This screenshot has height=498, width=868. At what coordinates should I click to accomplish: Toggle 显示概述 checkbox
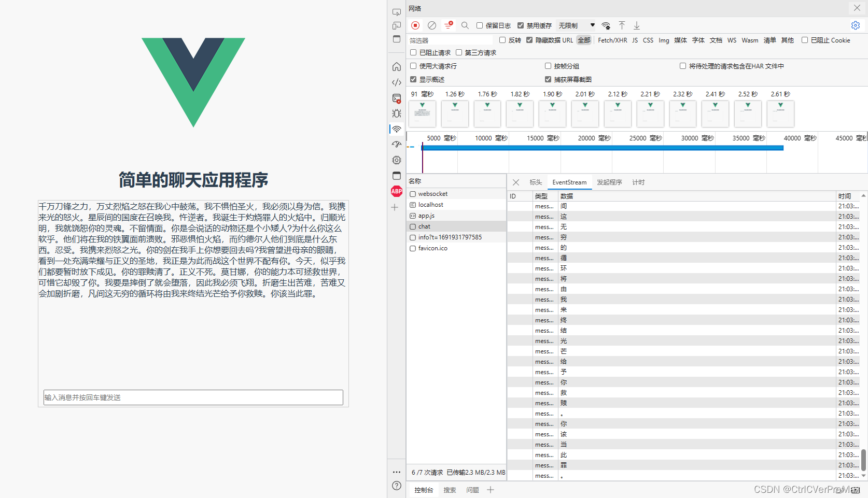(x=413, y=79)
